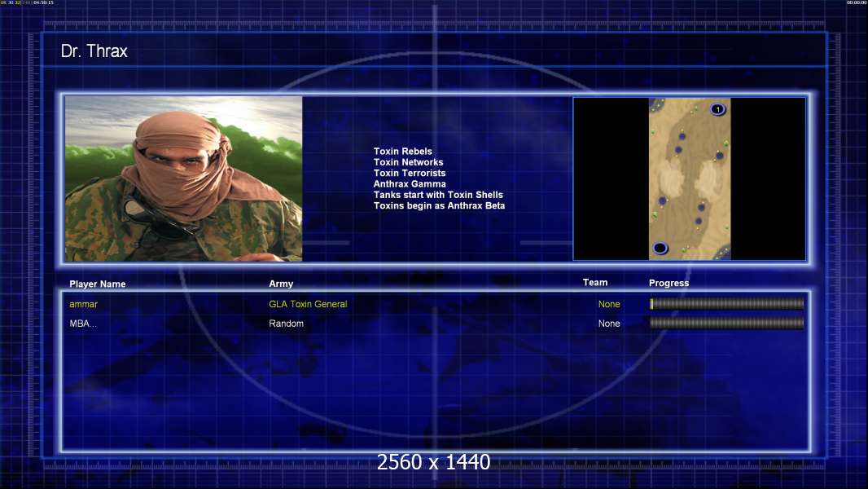Click the 'Army' column header
The width and height of the screenshot is (868, 489).
[x=281, y=284]
